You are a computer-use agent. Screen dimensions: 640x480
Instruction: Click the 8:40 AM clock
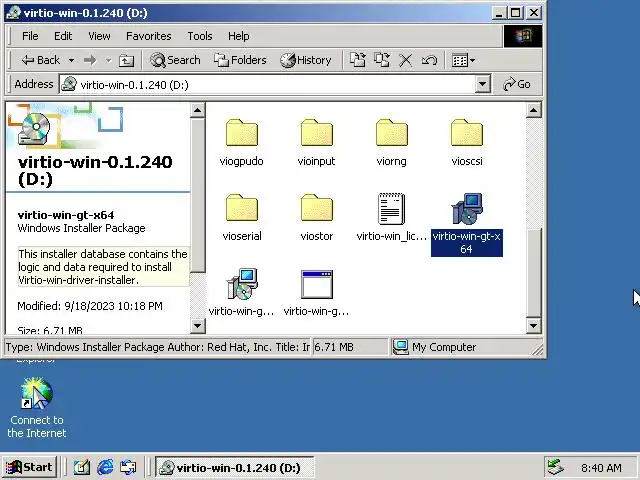coord(601,468)
